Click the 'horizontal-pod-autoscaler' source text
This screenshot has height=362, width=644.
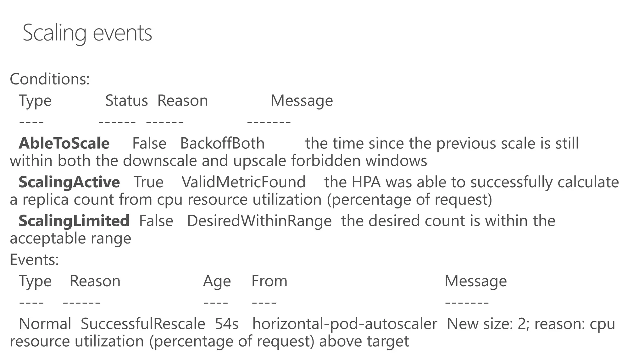(x=345, y=324)
